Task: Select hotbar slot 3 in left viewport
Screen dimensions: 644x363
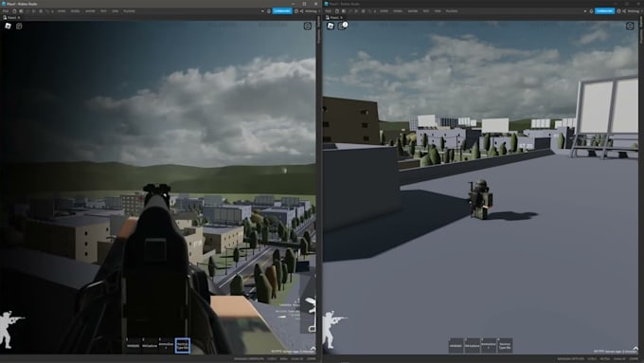Action: (166, 345)
